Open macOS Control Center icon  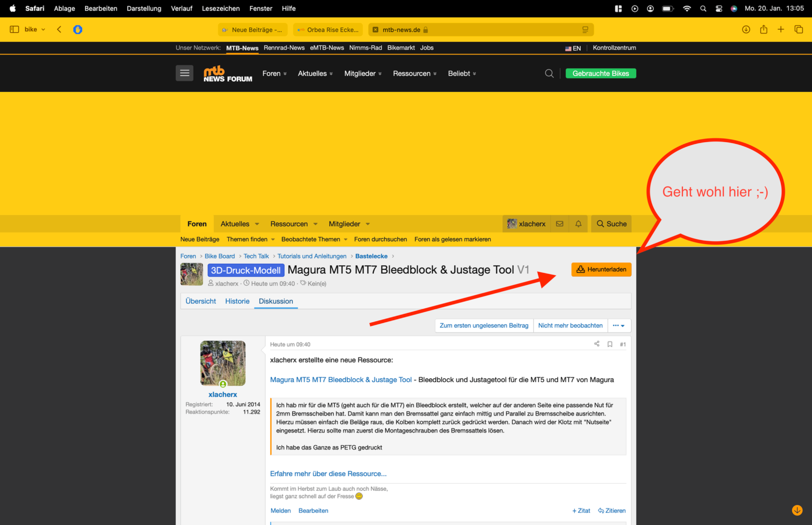click(719, 8)
